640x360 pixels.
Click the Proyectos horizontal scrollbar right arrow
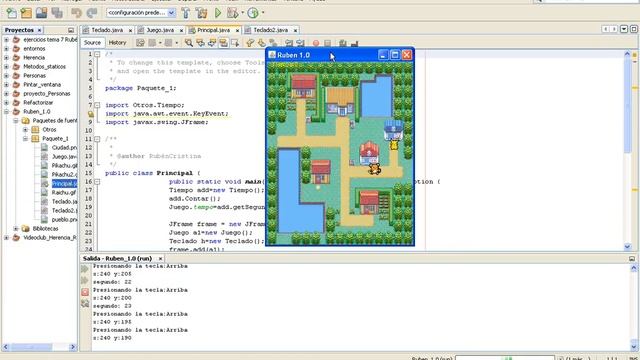coord(73,347)
